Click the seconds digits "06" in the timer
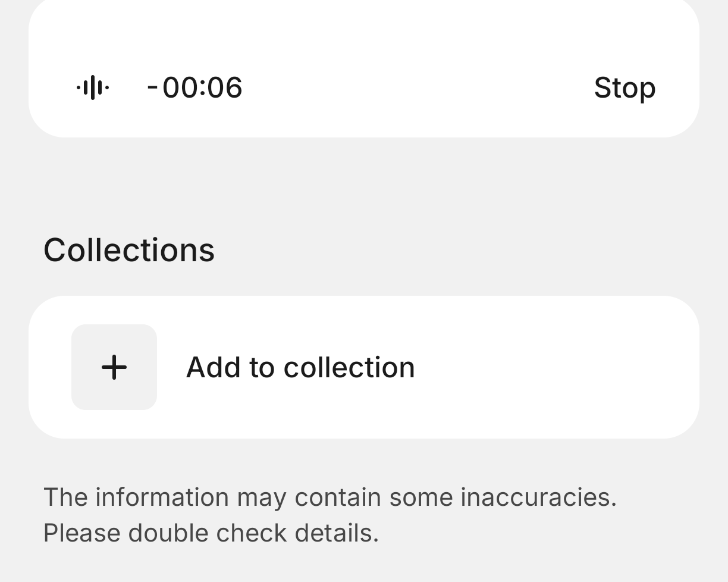Screen dimensions: 728x582 pyautogui.click(x=225, y=88)
